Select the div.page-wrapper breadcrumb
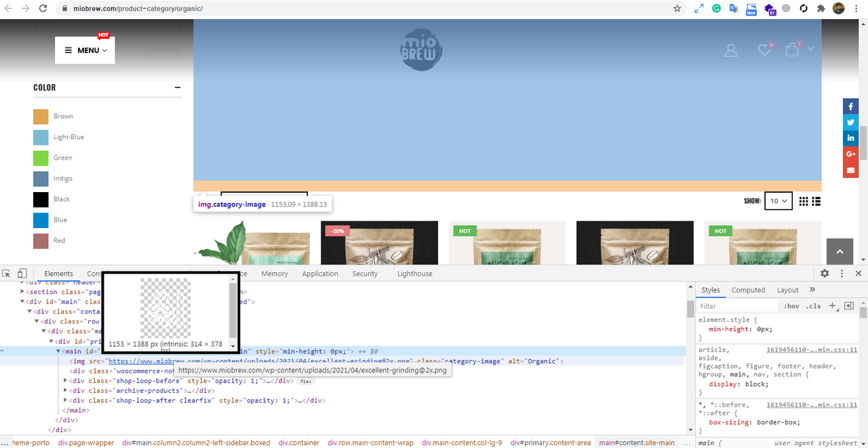 point(86,443)
